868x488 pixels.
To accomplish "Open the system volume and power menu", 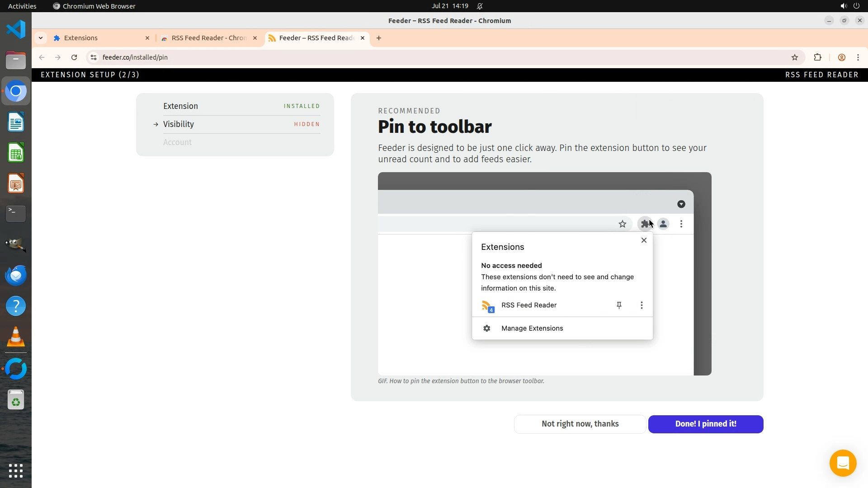I will tap(849, 6).
